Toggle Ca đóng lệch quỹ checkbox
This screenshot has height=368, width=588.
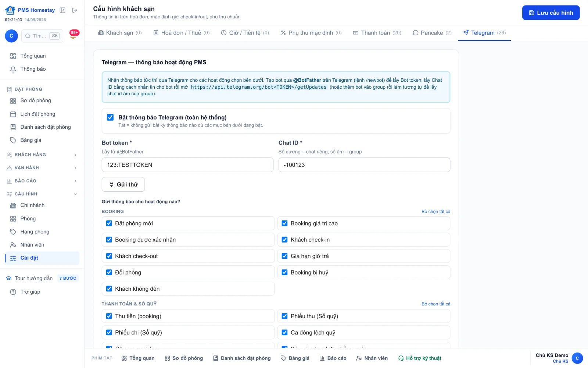click(284, 332)
